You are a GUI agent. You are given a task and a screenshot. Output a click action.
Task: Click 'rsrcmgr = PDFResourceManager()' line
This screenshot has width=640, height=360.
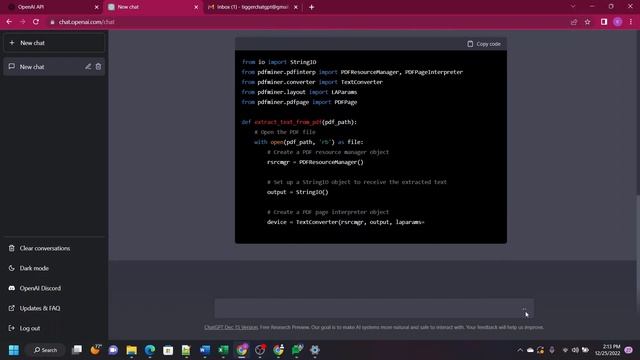pyautogui.click(x=315, y=162)
